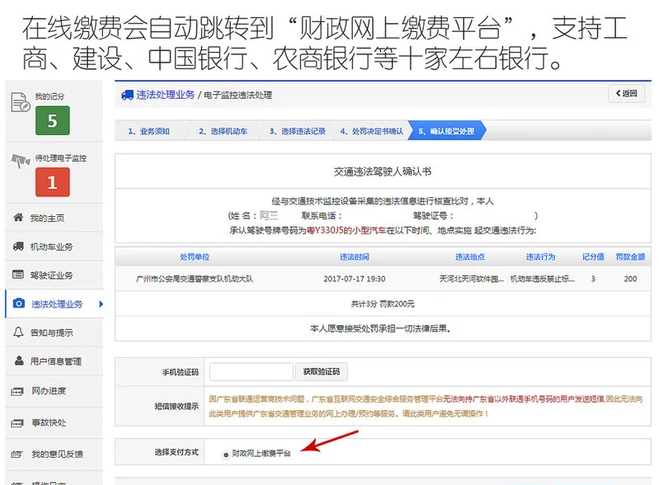The height and width of the screenshot is (485, 659).
Task: Click the user icon beside 用户信息管理
Action: pyautogui.click(x=19, y=360)
